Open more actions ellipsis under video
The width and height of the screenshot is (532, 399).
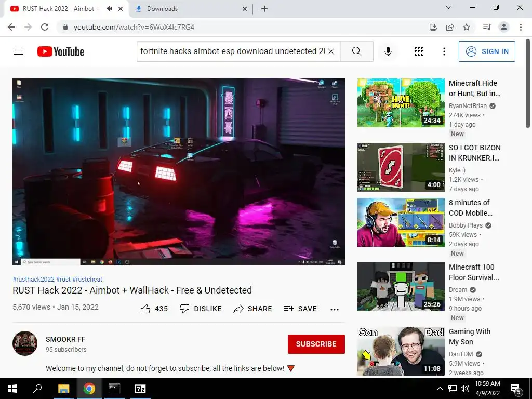pos(334,309)
